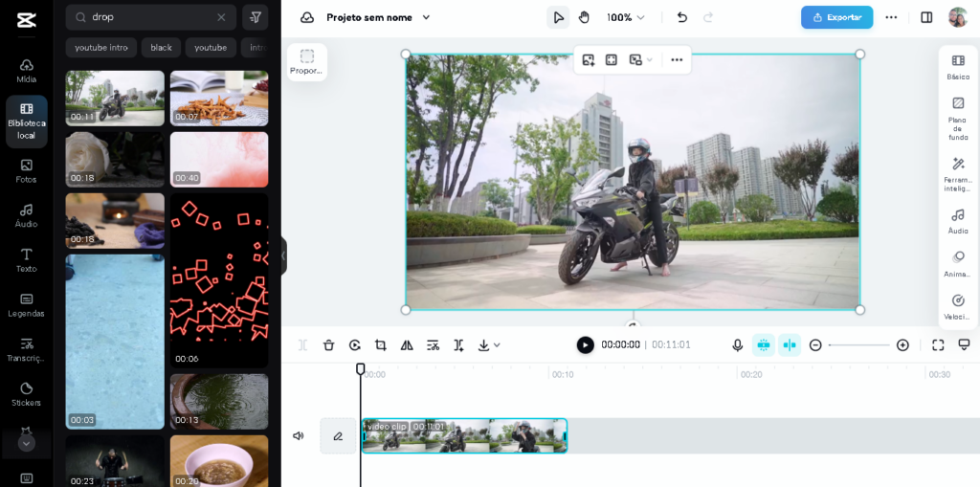Click the transcript-based editing icon
This screenshot has width=980, height=487.
[434, 345]
